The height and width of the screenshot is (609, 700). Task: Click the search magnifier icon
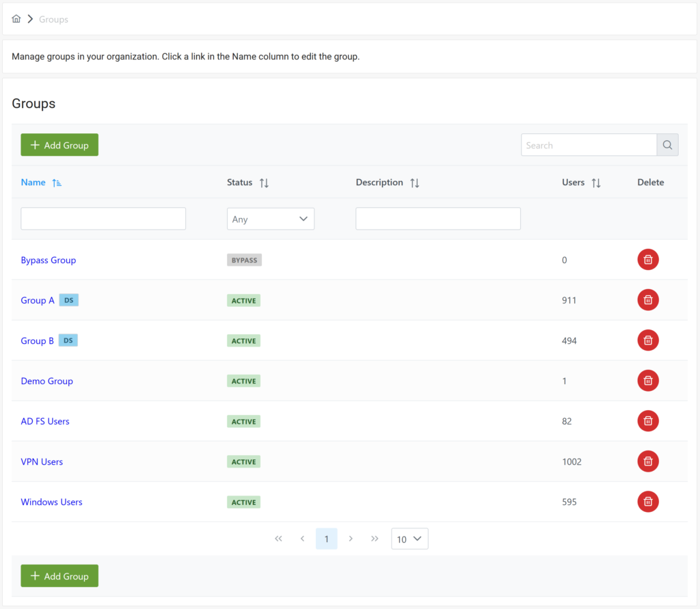point(667,144)
